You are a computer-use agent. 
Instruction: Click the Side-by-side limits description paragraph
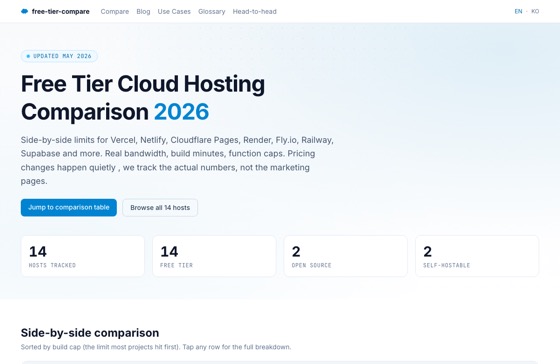(177, 160)
